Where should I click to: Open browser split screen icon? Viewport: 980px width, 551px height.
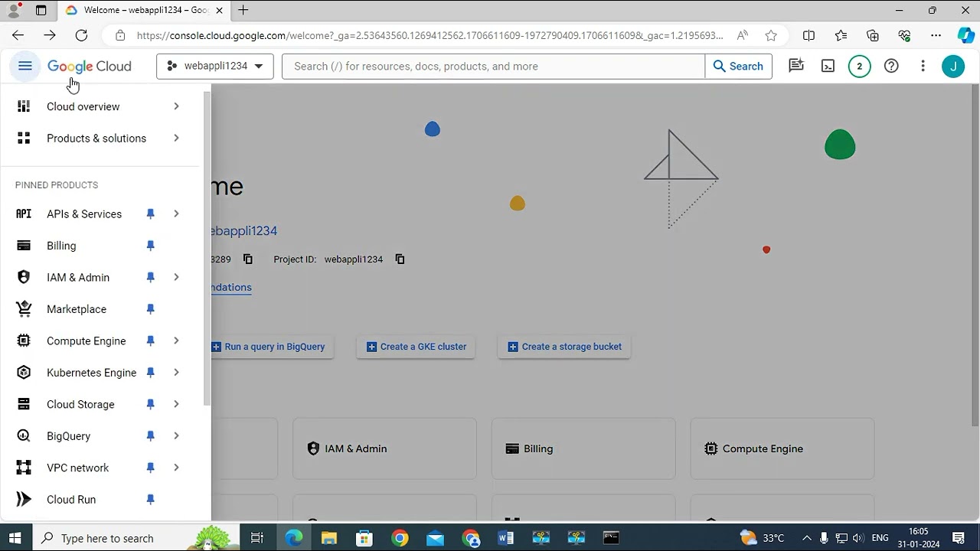[x=808, y=35]
